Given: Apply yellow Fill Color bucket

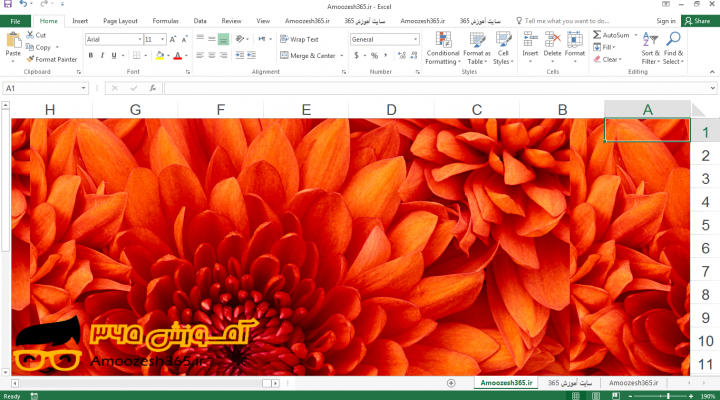Looking at the screenshot, I should point(160,56).
